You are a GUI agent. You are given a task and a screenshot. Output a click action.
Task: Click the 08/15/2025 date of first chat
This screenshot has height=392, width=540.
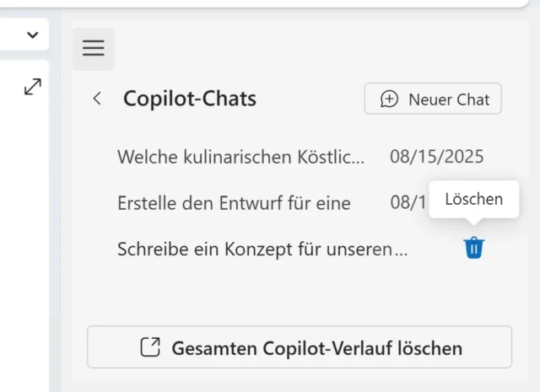[437, 156]
